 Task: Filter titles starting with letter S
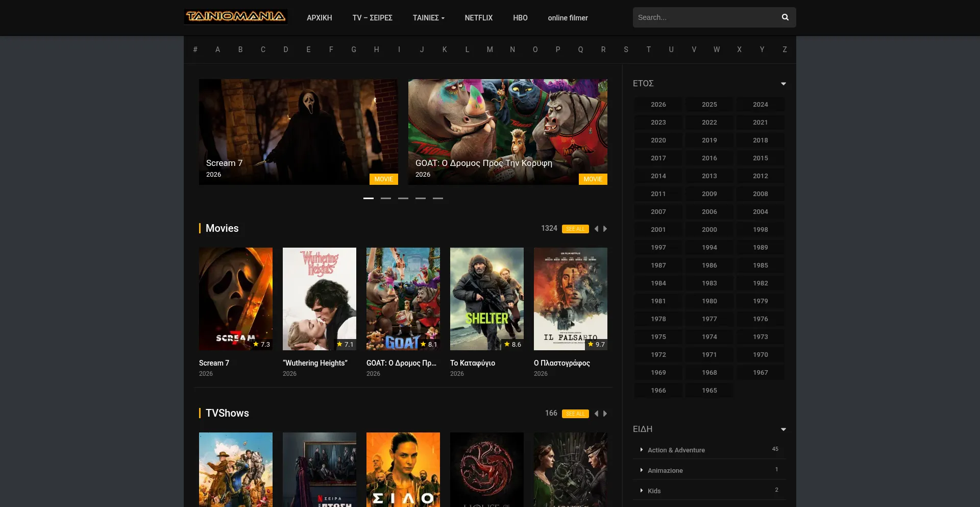click(626, 50)
